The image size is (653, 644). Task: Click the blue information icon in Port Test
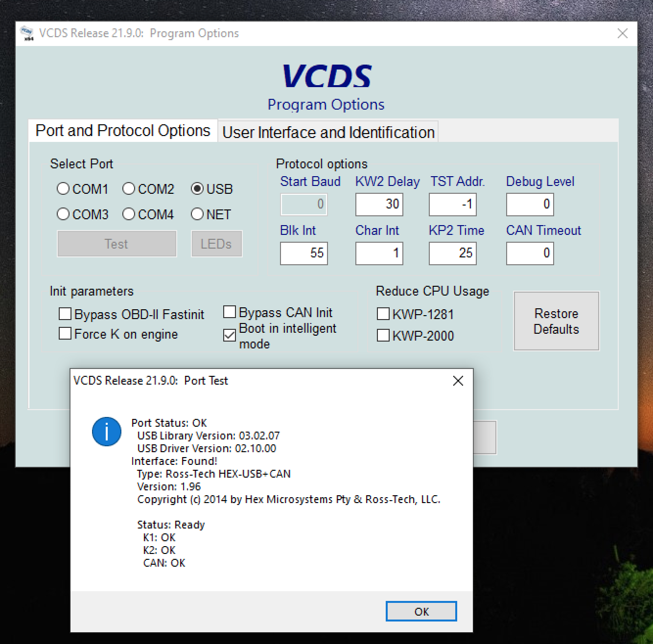point(106,432)
